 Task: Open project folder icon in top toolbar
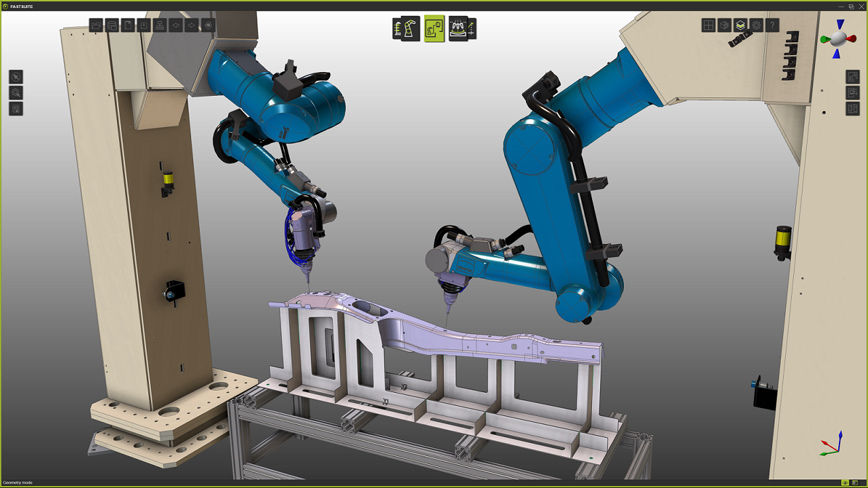(96, 26)
